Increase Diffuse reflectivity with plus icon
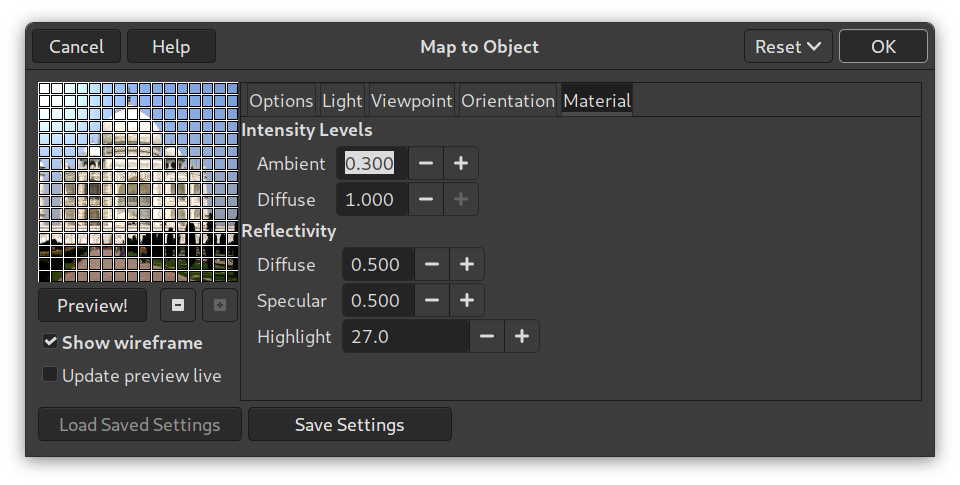Screen dimensions: 960x485 tap(466, 265)
